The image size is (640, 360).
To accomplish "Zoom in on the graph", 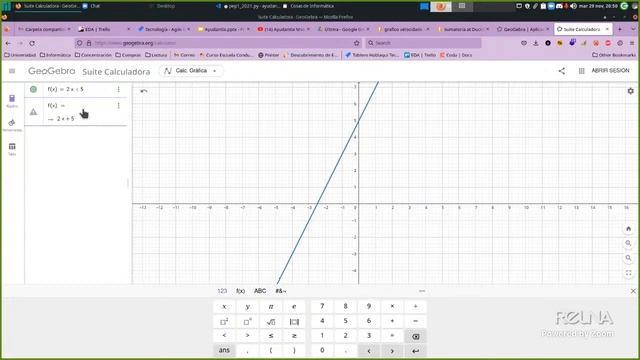I will pos(629,244).
